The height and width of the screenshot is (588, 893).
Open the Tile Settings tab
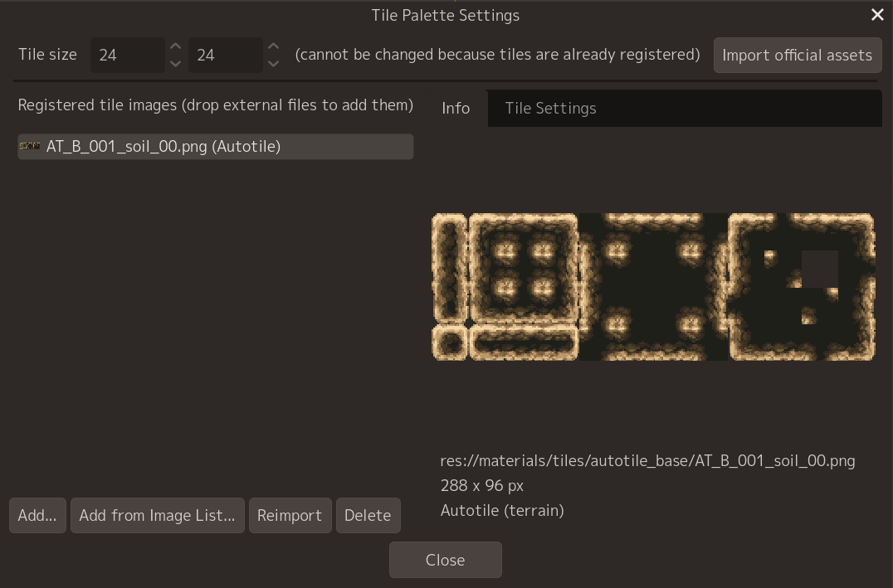pyautogui.click(x=551, y=108)
